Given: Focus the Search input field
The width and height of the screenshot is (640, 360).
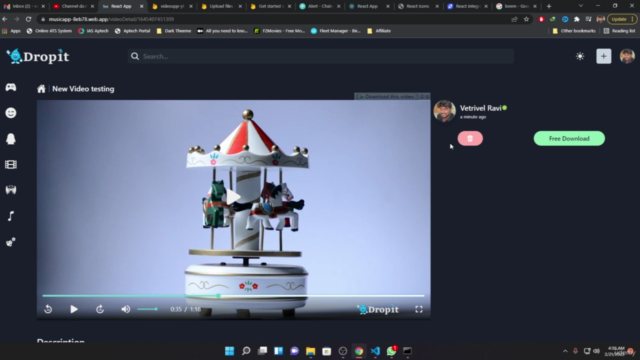Looking at the screenshot, I should point(321,56).
